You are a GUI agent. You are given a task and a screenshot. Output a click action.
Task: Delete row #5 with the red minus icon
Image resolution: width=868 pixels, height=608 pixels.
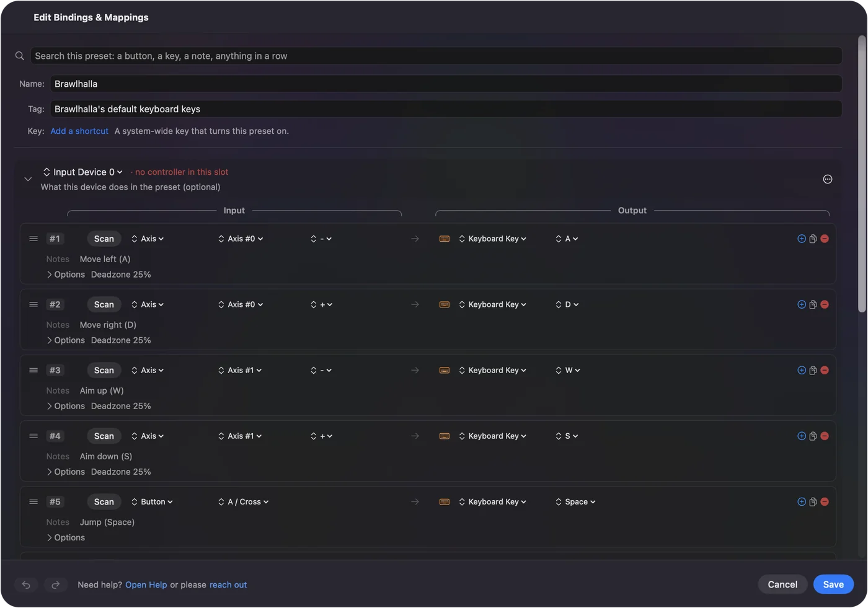(825, 501)
